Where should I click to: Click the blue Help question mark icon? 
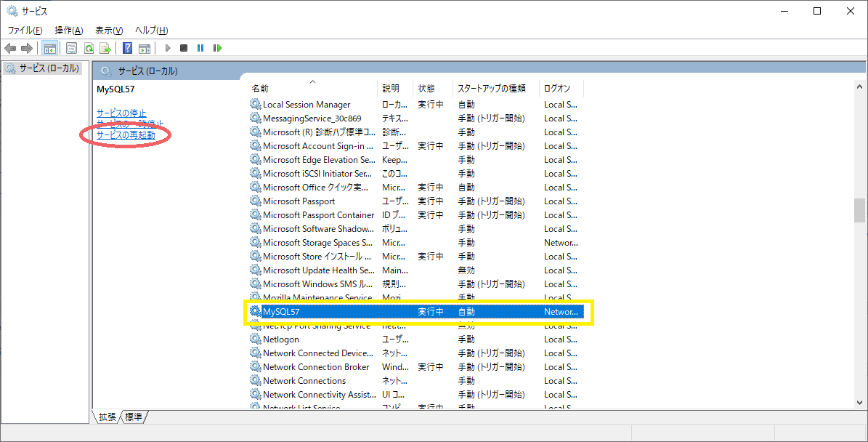(x=127, y=48)
